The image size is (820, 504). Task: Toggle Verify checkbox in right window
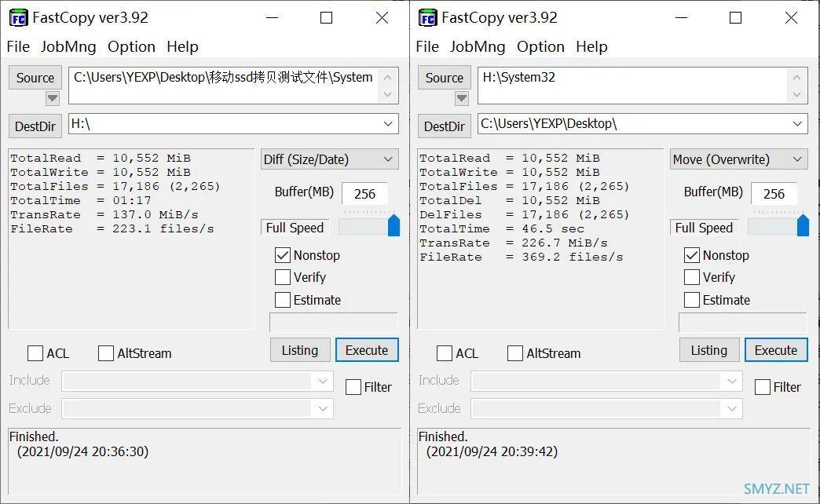point(691,277)
